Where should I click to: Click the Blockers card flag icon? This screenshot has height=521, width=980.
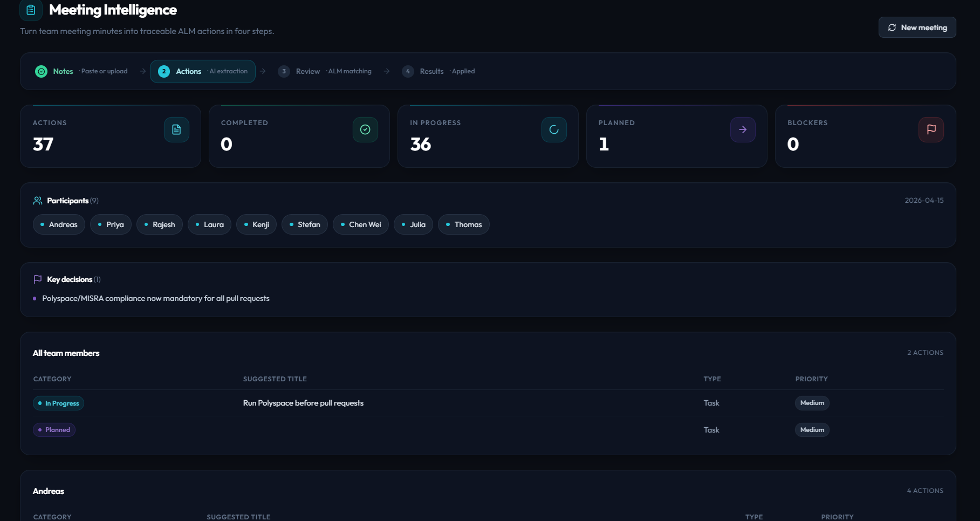click(931, 129)
